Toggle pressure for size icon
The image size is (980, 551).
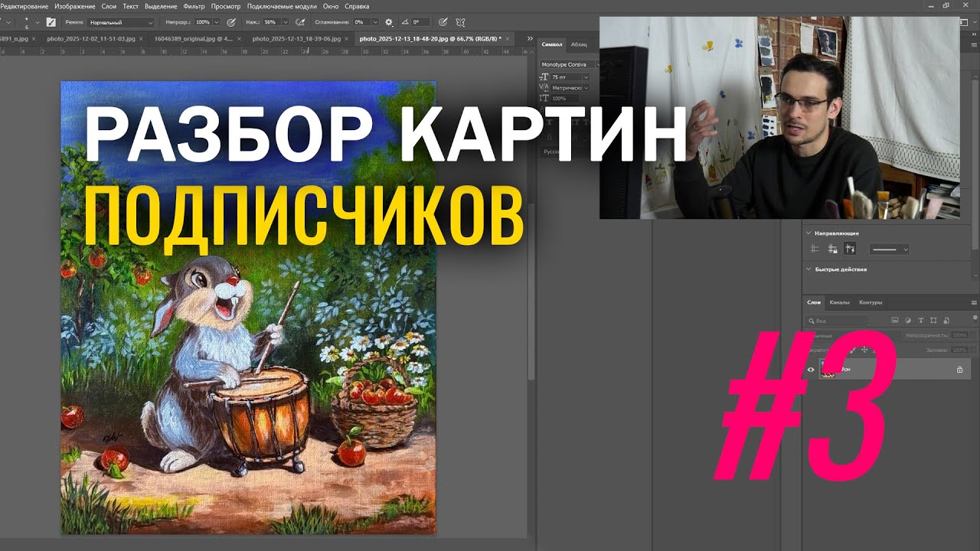coord(442,22)
